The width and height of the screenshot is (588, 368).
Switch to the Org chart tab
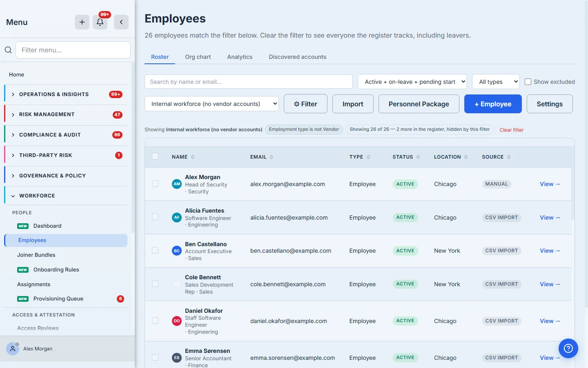point(198,57)
